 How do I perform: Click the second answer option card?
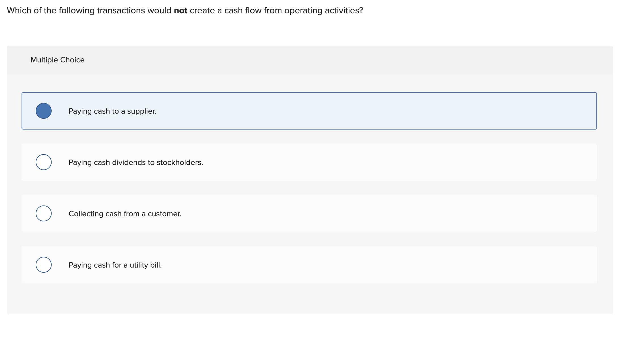click(309, 162)
